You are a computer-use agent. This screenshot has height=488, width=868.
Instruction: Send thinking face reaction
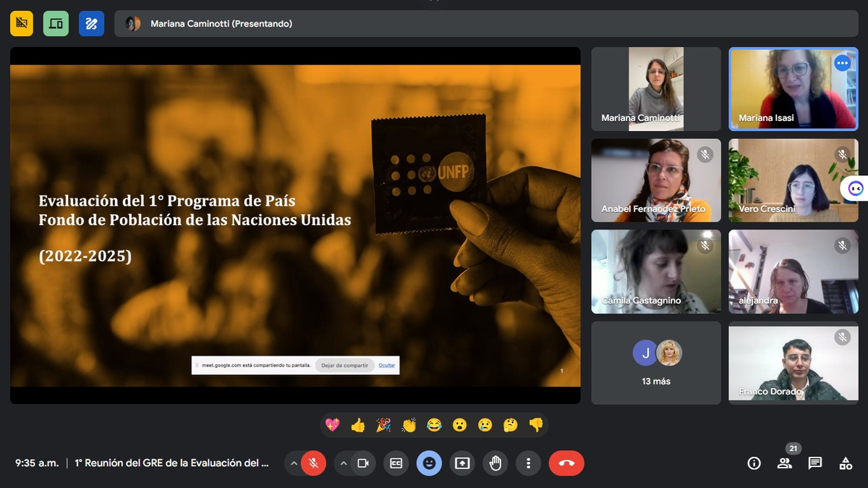(511, 425)
